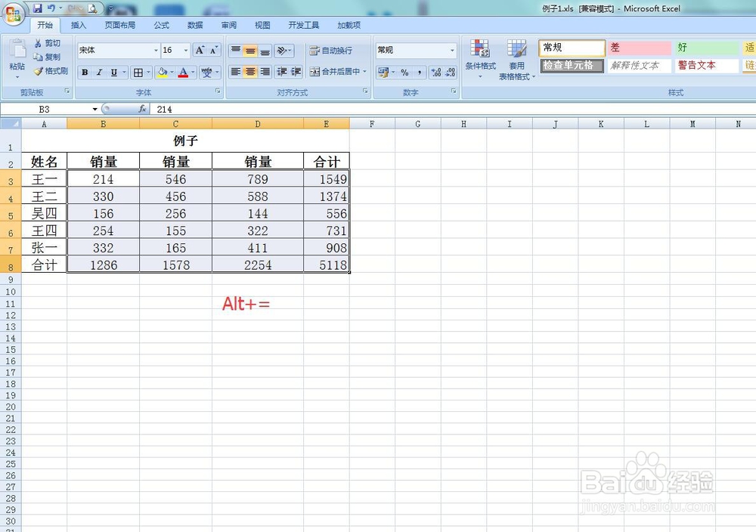
Task: Toggle underline formatting
Action: (114, 73)
